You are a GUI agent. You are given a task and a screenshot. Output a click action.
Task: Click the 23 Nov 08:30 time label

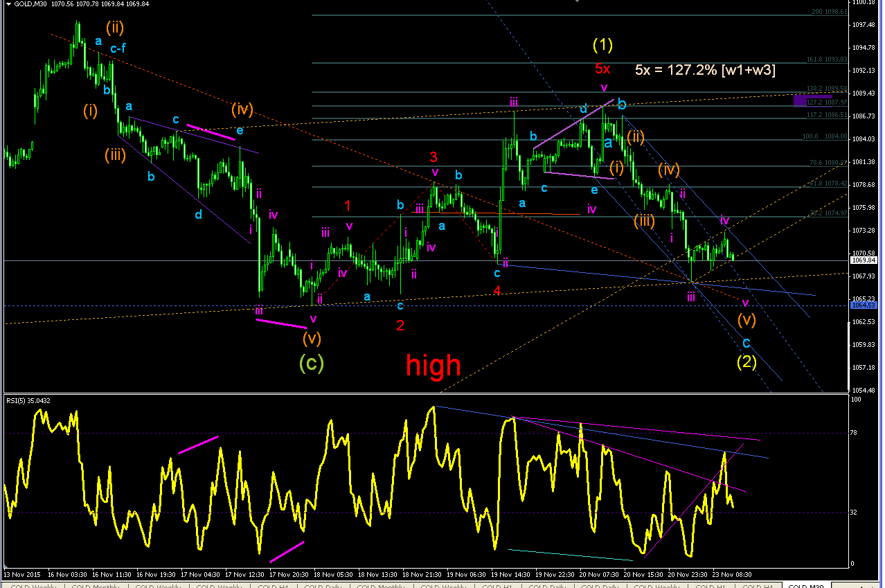pyautogui.click(x=732, y=574)
